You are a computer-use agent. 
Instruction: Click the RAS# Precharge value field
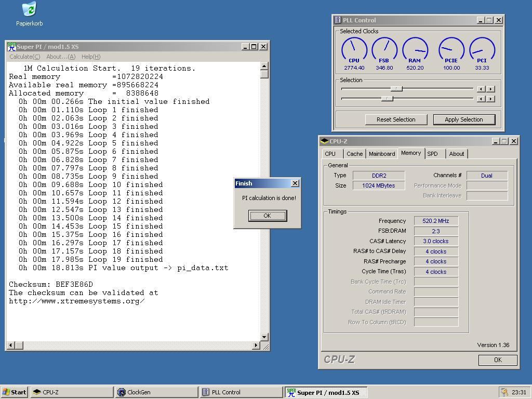436,262
